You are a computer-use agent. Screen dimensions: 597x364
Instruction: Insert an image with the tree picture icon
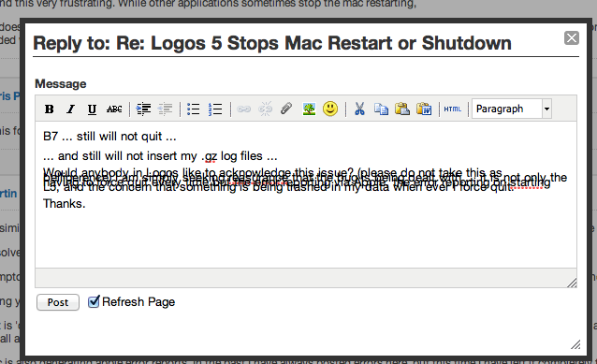tap(309, 109)
